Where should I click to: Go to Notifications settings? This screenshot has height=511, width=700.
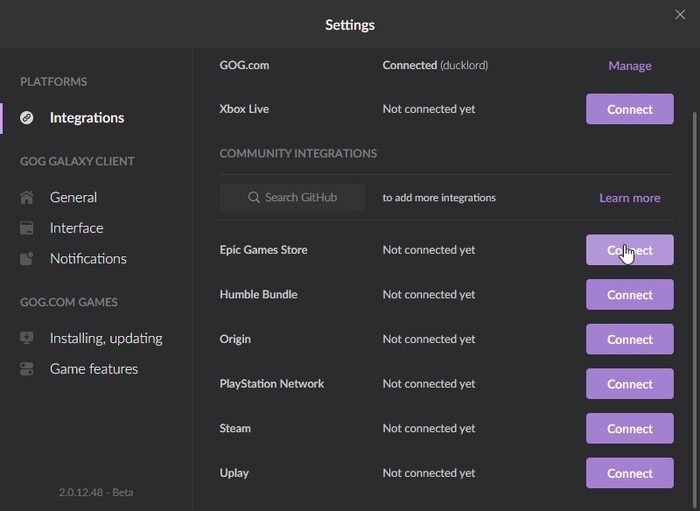click(88, 259)
